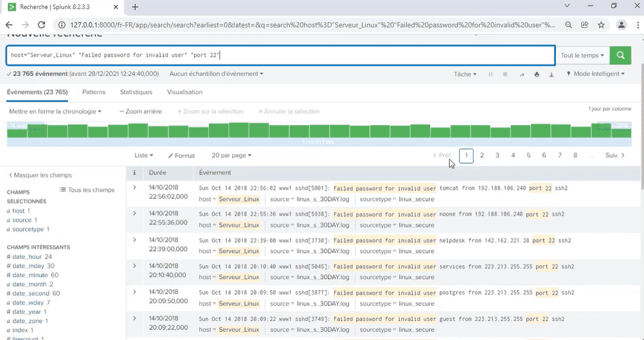Go to results page 5
644x340 pixels.
pos(528,156)
